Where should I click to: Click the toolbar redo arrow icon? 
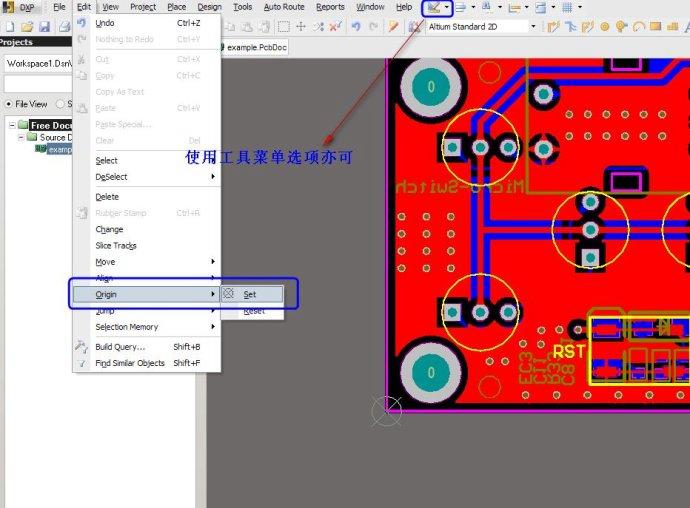click(x=374, y=27)
